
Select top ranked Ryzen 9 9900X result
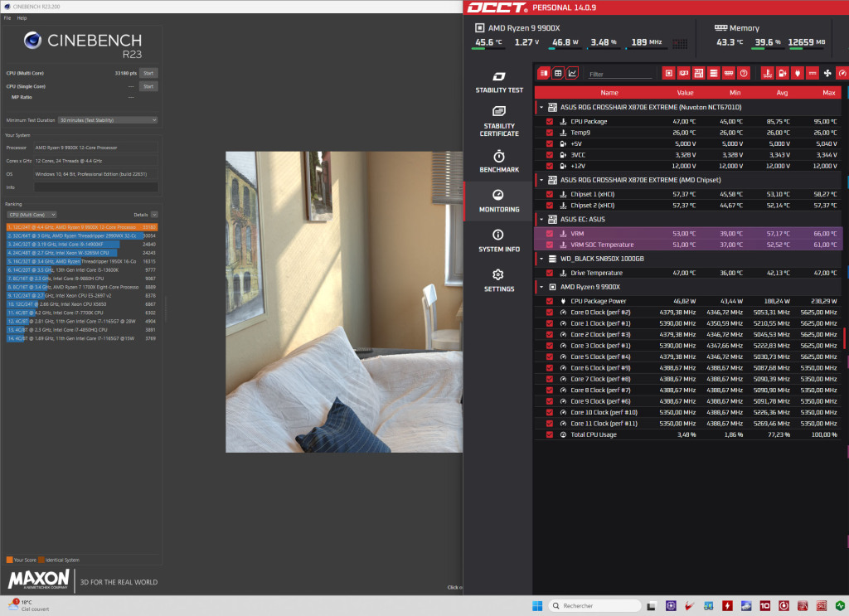(82, 227)
